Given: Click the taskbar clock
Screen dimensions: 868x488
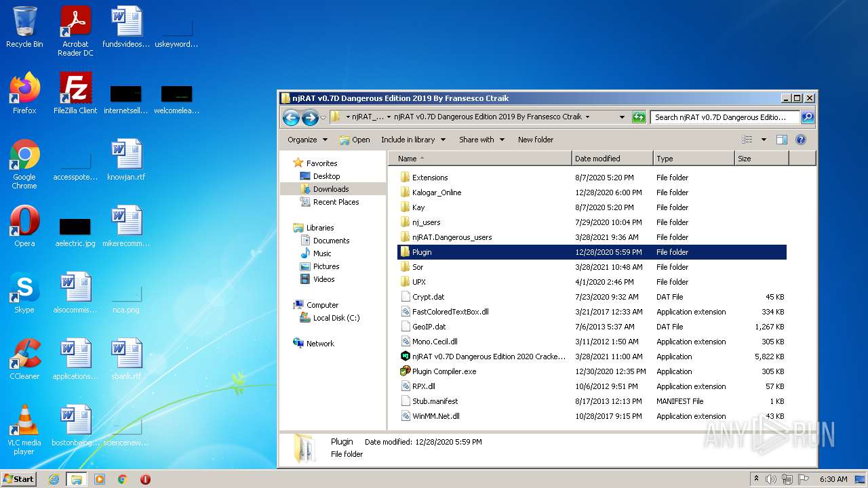Looking at the screenshot, I should point(833,479).
